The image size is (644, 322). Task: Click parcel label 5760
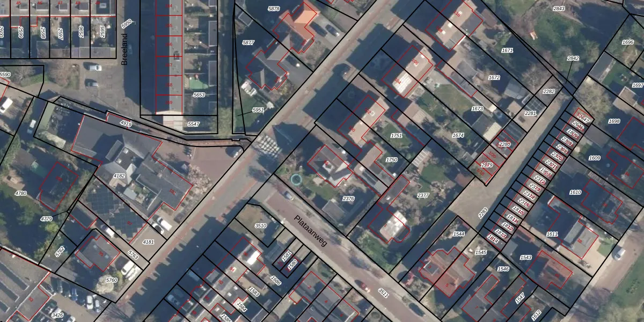point(112,280)
